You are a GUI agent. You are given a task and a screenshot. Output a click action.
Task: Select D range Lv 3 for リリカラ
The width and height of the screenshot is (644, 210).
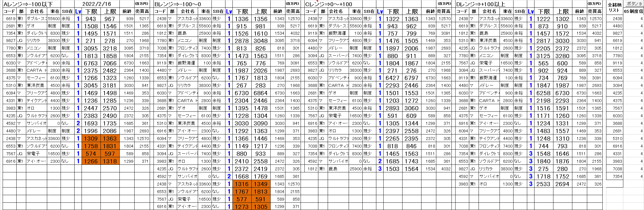pyautogui.click(x=531, y=169)
